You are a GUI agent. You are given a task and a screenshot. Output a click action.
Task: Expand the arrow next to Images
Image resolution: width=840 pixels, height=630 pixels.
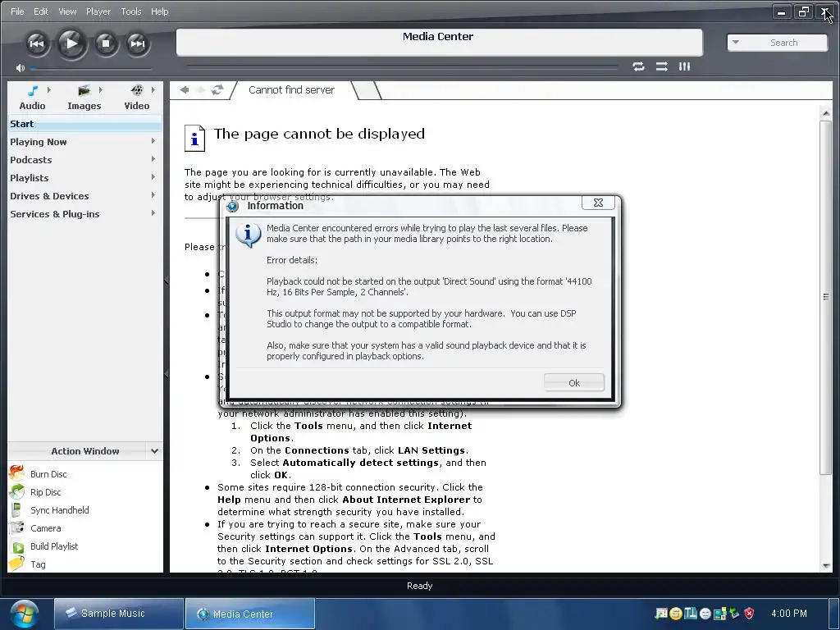tap(100, 89)
